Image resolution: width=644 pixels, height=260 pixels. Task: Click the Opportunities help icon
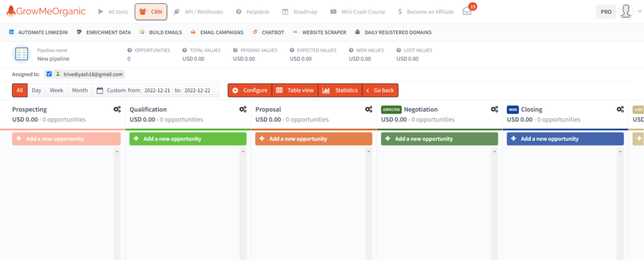[130, 50]
